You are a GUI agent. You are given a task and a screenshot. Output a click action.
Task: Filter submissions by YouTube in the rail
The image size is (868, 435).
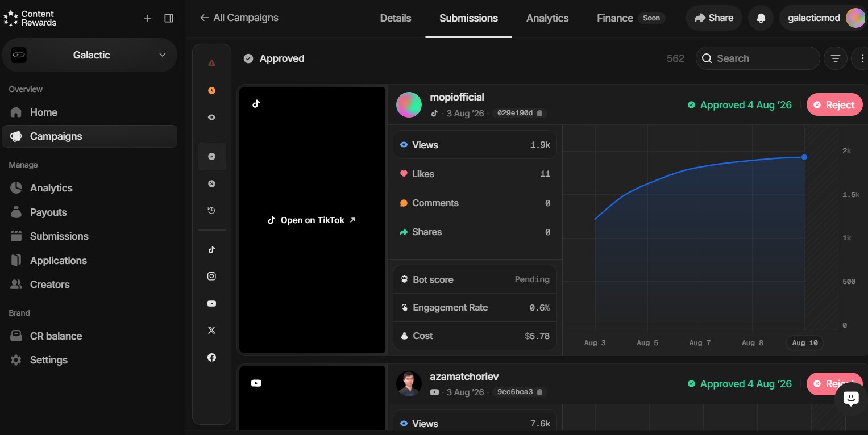[212, 303]
